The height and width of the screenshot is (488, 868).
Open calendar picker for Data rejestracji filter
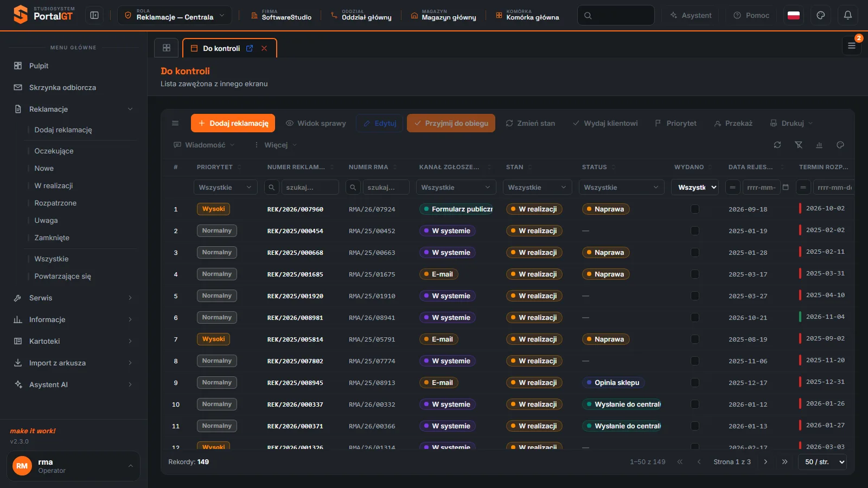point(786,187)
